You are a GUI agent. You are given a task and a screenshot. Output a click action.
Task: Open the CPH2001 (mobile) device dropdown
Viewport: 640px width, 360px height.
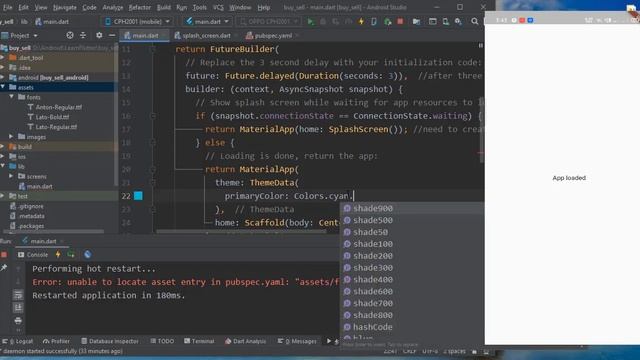138,22
